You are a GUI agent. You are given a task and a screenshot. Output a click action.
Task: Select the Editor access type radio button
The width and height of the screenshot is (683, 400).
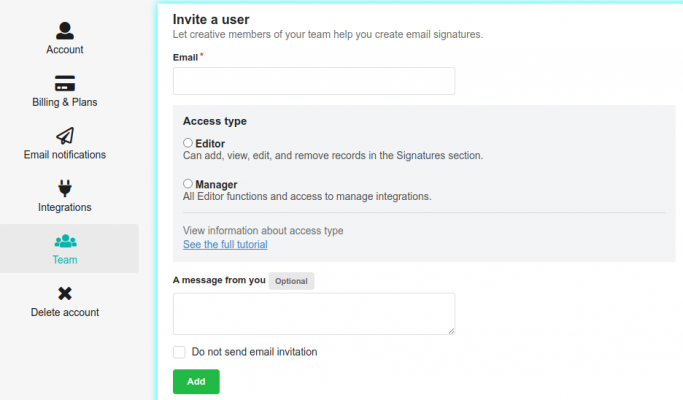pyautogui.click(x=188, y=143)
